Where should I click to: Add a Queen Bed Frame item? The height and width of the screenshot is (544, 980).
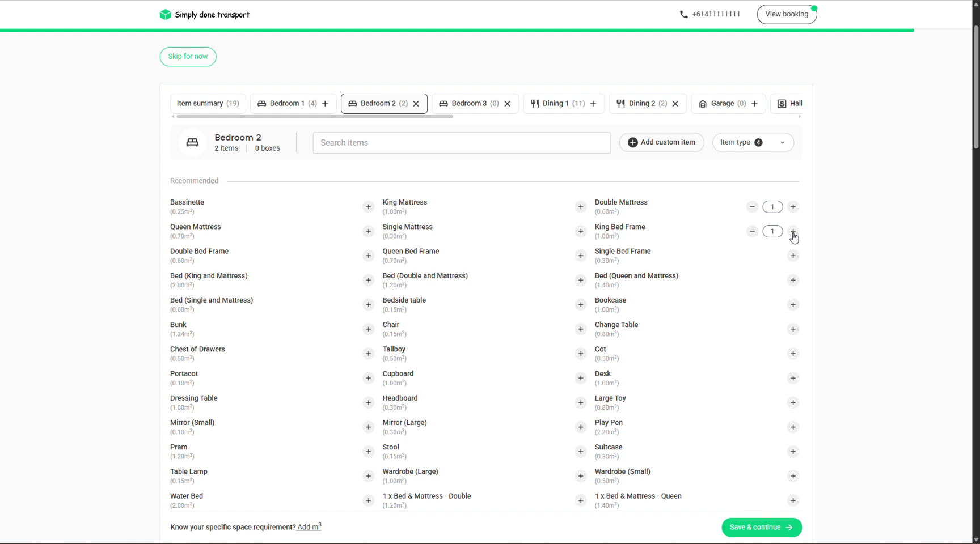click(581, 256)
